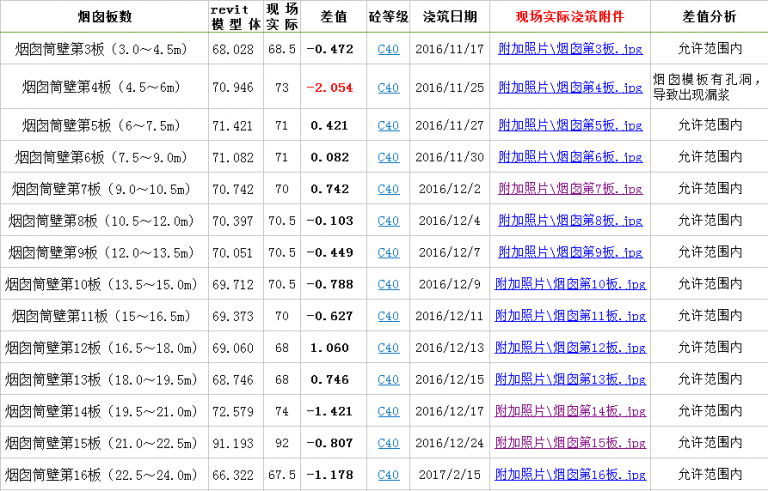
Task: Open the 烟囱第10板.jpg attachment link
Action: tap(570, 284)
